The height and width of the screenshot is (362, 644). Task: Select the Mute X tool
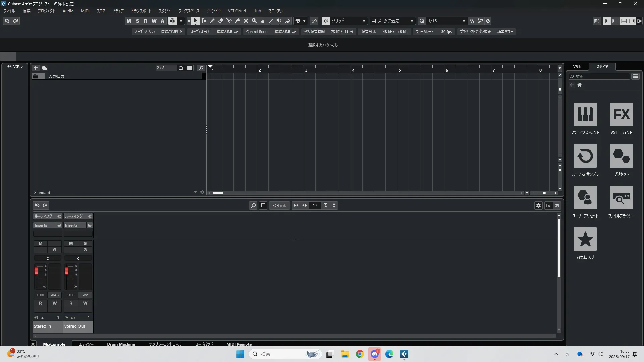point(246,21)
